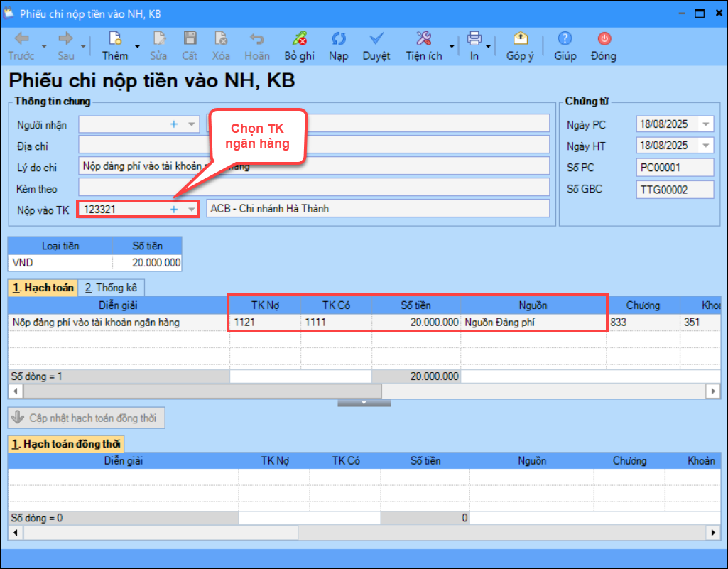Click the Lý do chi reason field
The image size is (728, 569).
(314, 166)
